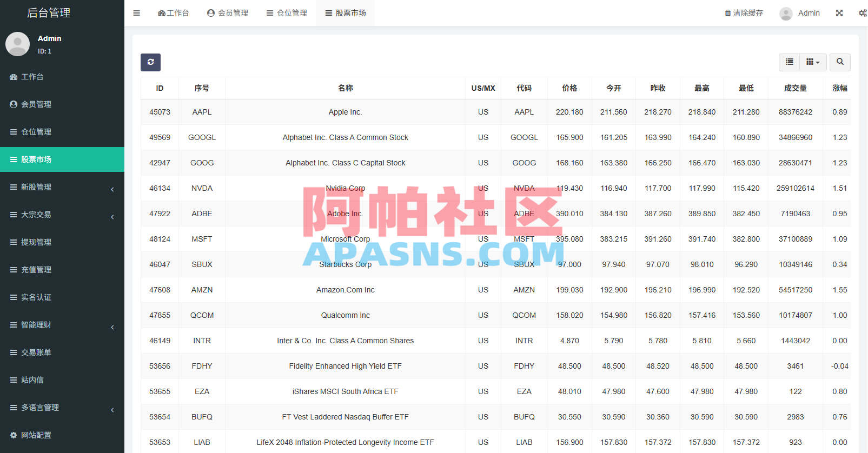Viewport: 868px width, 453px height.
Task: Open the 会员管理 top tab
Action: tap(228, 13)
